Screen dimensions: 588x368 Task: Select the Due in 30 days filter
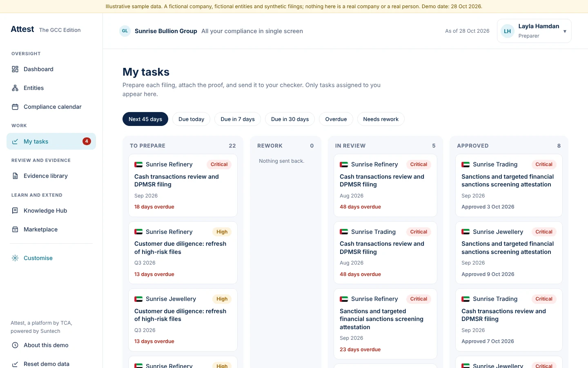pyautogui.click(x=290, y=119)
